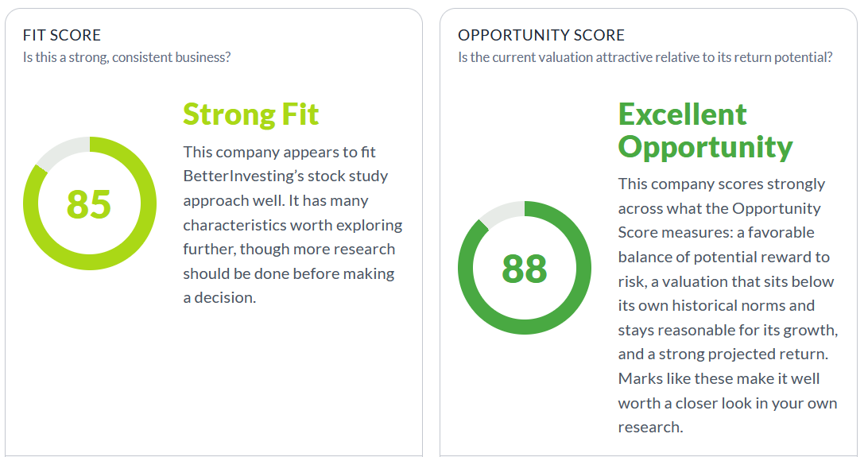
Task: Click 'Is this a strong, consistent business?' subtitle
Action: [x=126, y=57]
